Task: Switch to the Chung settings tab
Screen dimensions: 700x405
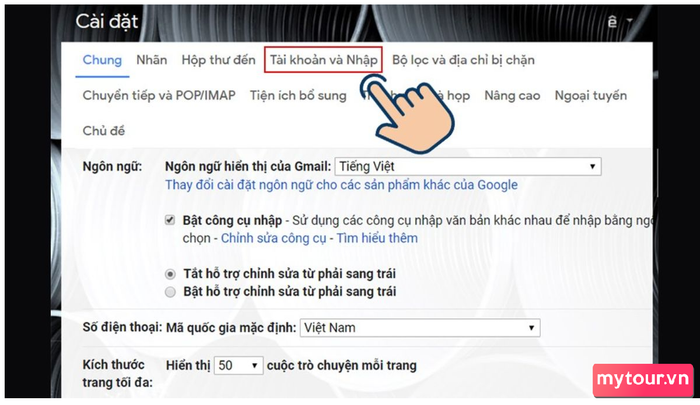Action: click(102, 60)
